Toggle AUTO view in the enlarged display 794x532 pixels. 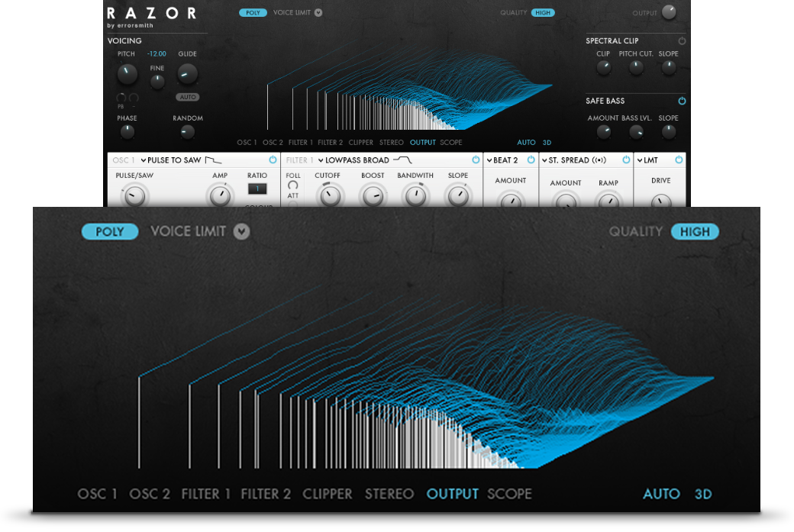661,494
